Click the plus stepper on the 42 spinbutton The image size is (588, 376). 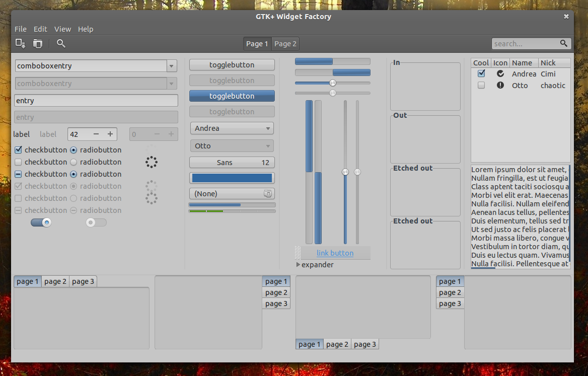pos(110,134)
